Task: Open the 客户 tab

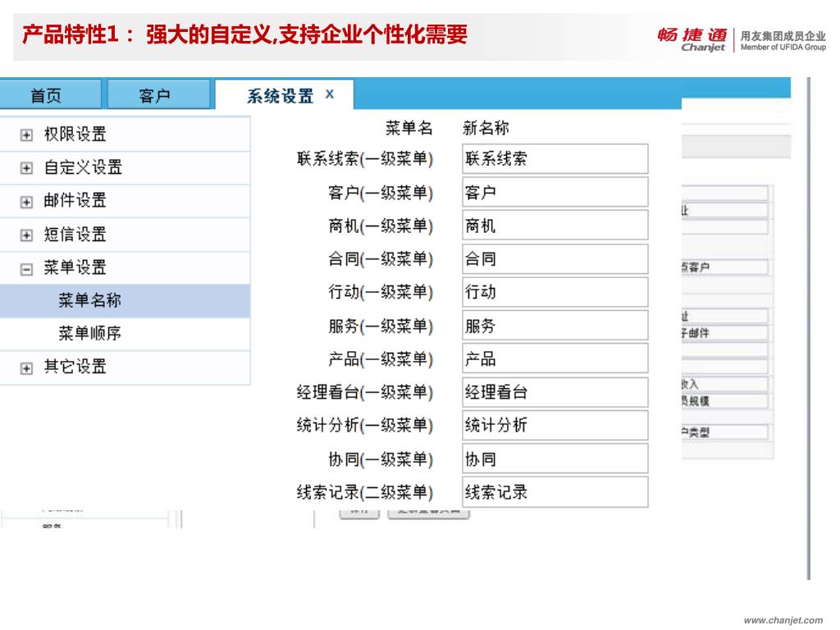Action: [158, 95]
